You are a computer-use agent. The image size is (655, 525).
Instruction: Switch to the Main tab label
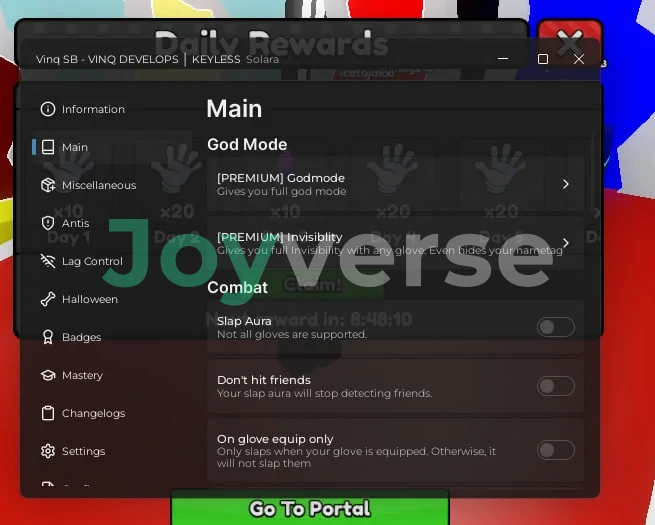click(75, 147)
